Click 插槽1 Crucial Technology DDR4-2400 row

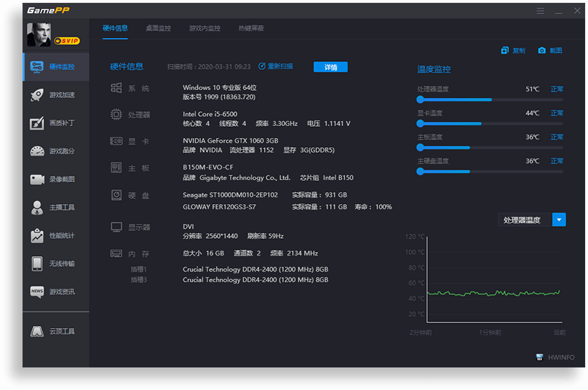coord(229,269)
